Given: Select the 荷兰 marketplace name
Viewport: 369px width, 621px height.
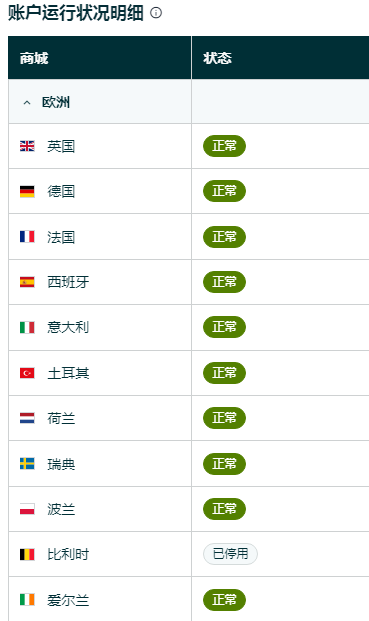Looking at the screenshot, I should [61, 418].
